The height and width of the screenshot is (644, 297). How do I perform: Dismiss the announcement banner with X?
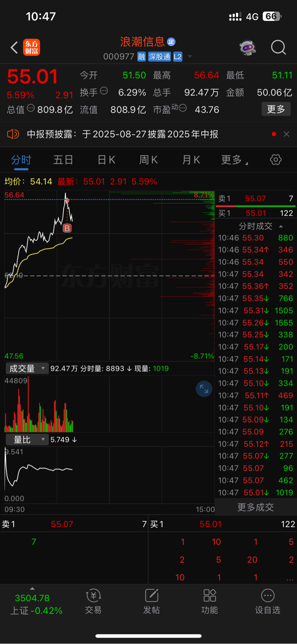click(x=287, y=134)
